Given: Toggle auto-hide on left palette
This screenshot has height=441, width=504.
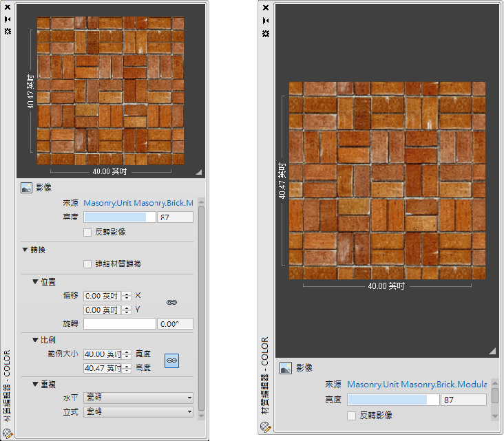Looking at the screenshot, I should point(8,19).
